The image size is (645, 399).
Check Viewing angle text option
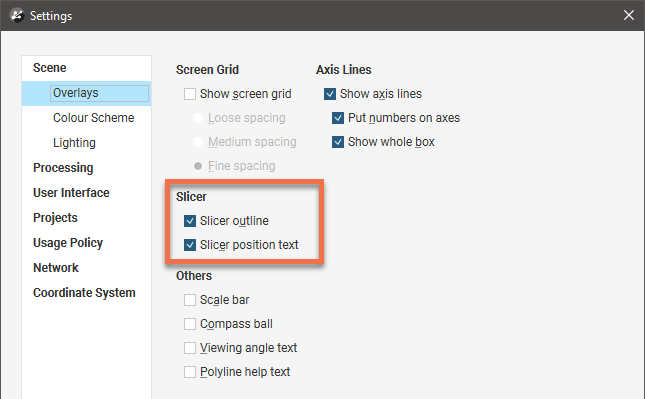(190, 348)
